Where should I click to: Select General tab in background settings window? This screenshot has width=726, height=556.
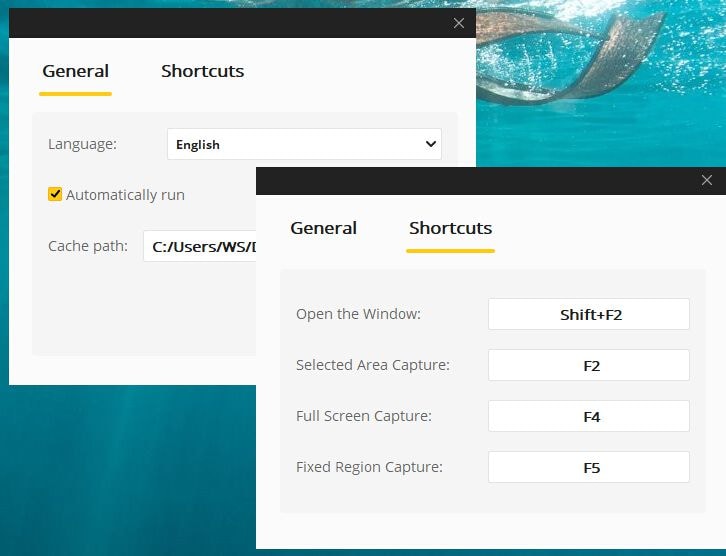(75, 71)
